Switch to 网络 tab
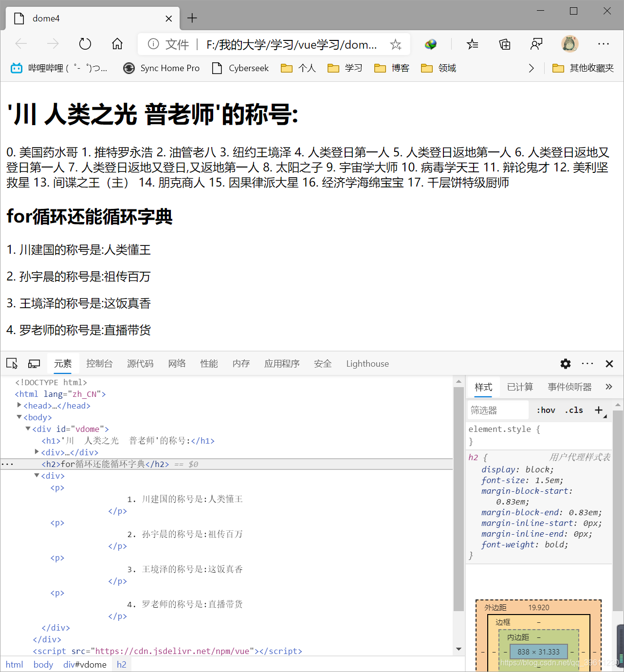The width and height of the screenshot is (624, 672). pos(177,363)
